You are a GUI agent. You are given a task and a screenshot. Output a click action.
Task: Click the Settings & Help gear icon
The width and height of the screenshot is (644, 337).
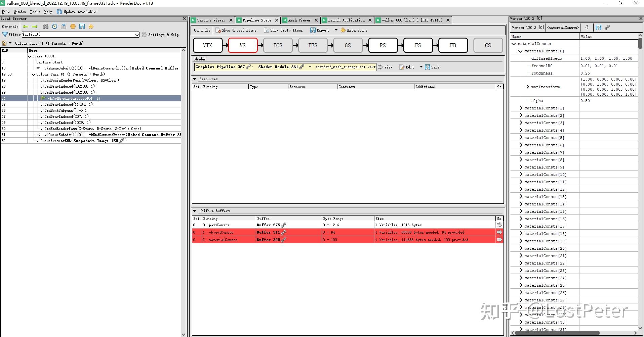[x=145, y=35]
